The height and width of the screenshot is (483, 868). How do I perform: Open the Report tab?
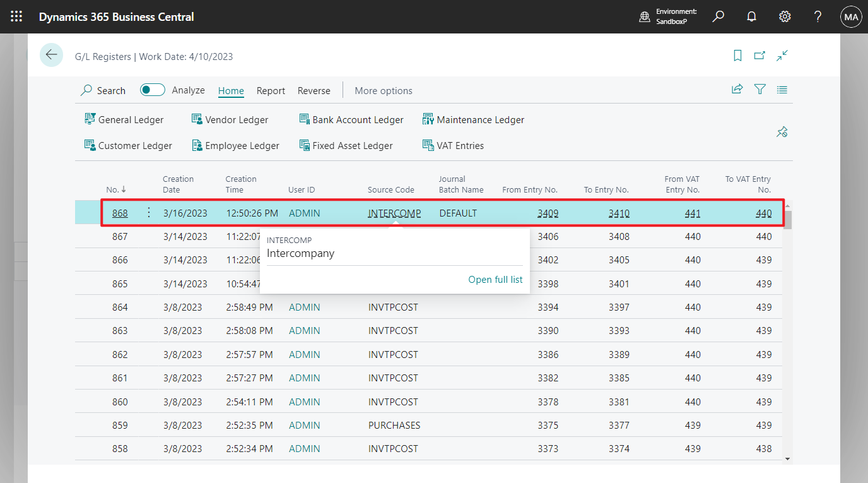click(271, 91)
